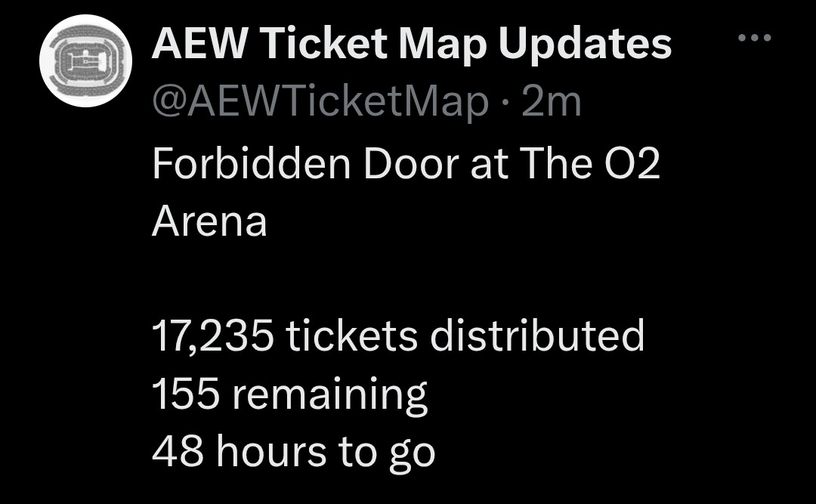This screenshot has width=816, height=504.
Task: Click the number 17,235 in the tweet
Action: (212, 336)
